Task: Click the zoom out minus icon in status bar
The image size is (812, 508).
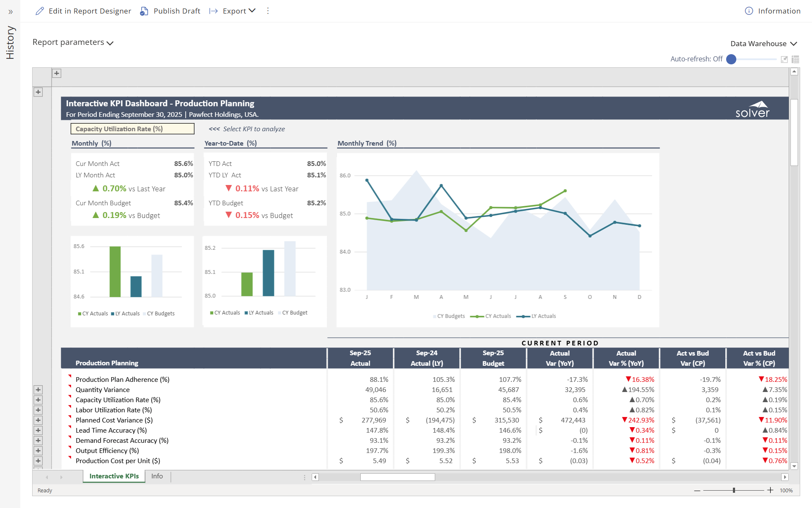Action: (x=696, y=490)
